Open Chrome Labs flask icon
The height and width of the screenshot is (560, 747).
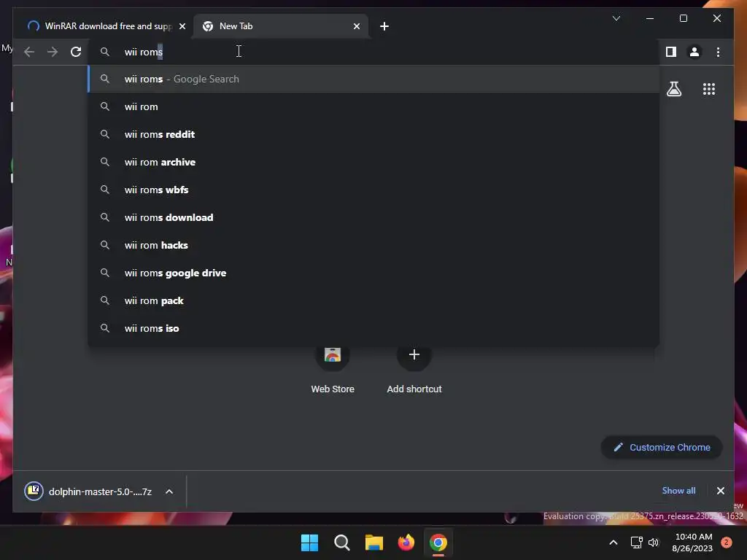coord(673,89)
